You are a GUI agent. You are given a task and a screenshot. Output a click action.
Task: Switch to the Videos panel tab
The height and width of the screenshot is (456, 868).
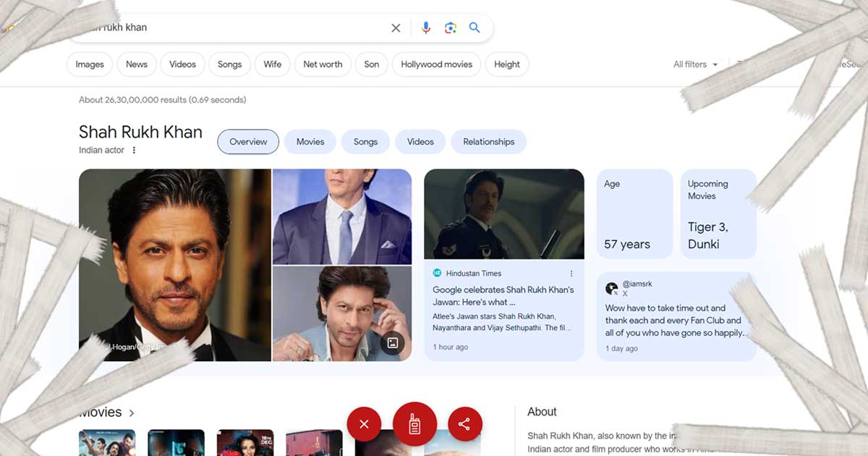(x=420, y=142)
